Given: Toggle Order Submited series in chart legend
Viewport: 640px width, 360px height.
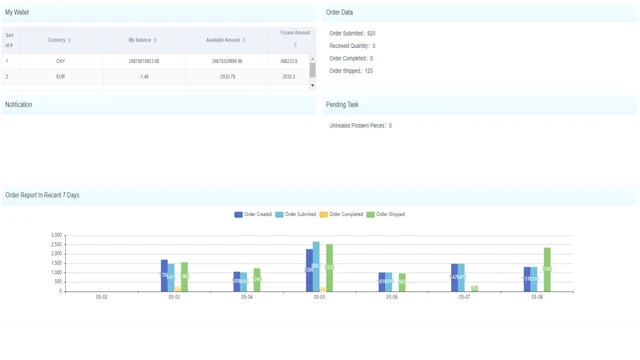Looking at the screenshot, I should pyautogui.click(x=296, y=214).
